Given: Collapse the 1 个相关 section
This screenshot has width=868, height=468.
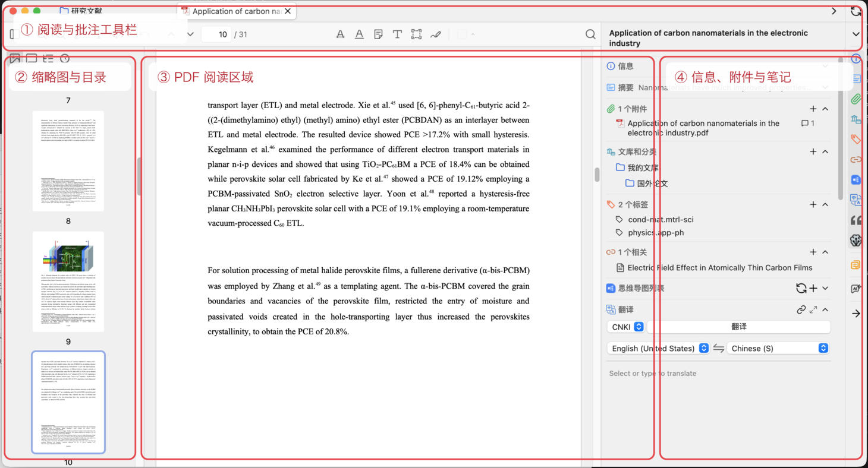Looking at the screenshot, I should click(x=825, y=252).
